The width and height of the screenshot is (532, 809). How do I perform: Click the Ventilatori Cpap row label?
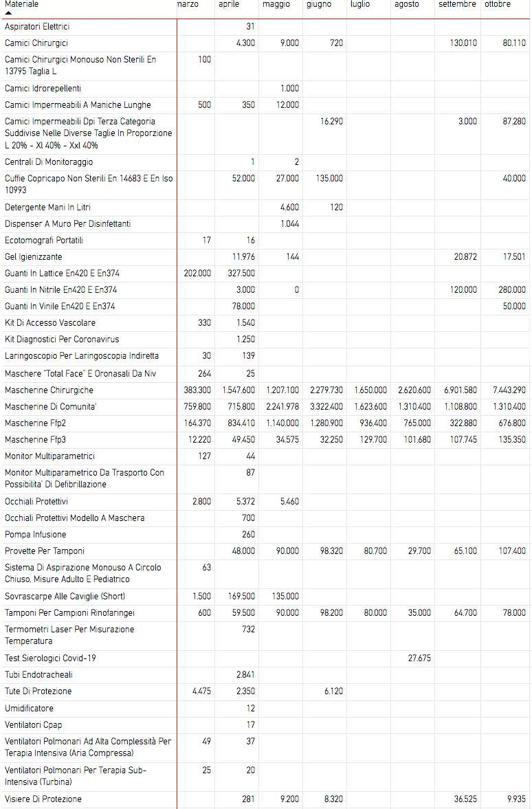point(34,725)
